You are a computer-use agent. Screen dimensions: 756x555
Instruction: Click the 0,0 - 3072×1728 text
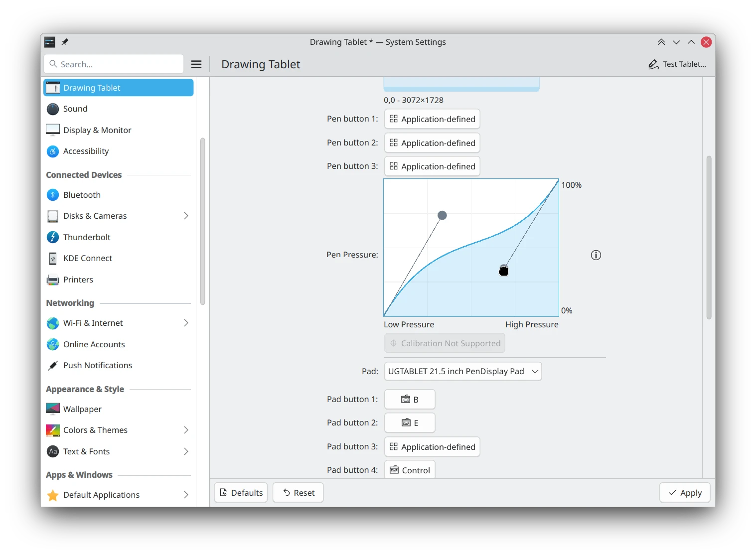point(414,100)
